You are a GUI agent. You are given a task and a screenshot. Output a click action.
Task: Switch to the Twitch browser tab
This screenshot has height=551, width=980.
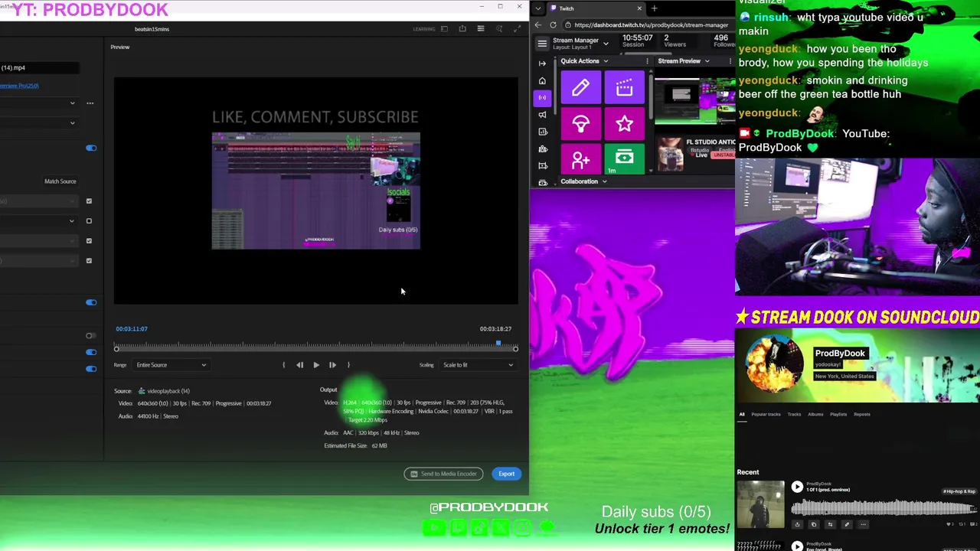[x=596, y=8]
